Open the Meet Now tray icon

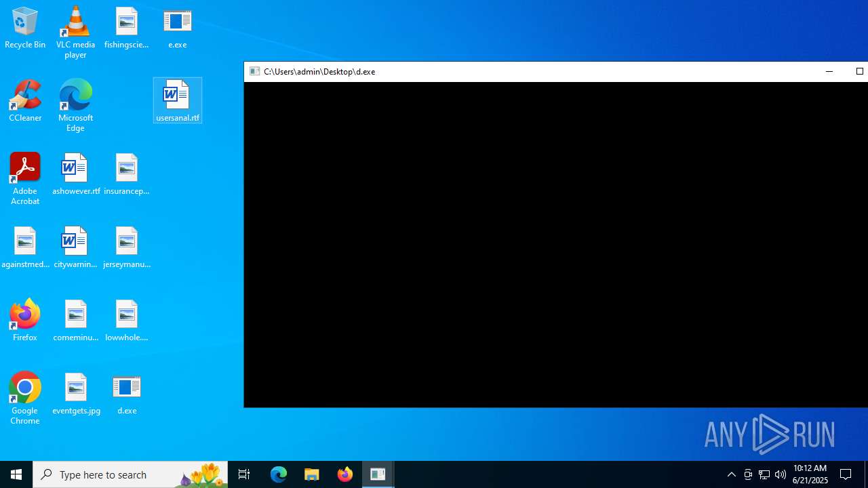748,474
